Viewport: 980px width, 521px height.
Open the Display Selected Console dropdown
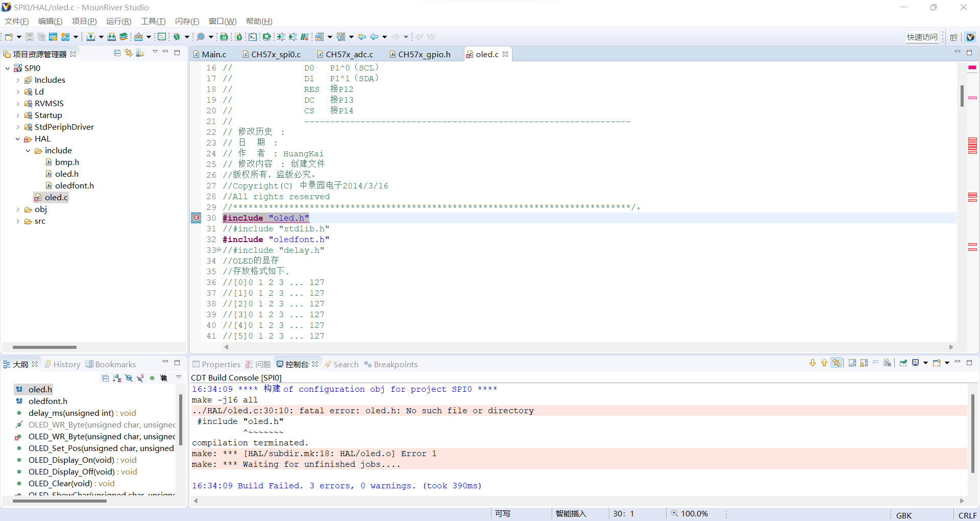tap(925, 363)
